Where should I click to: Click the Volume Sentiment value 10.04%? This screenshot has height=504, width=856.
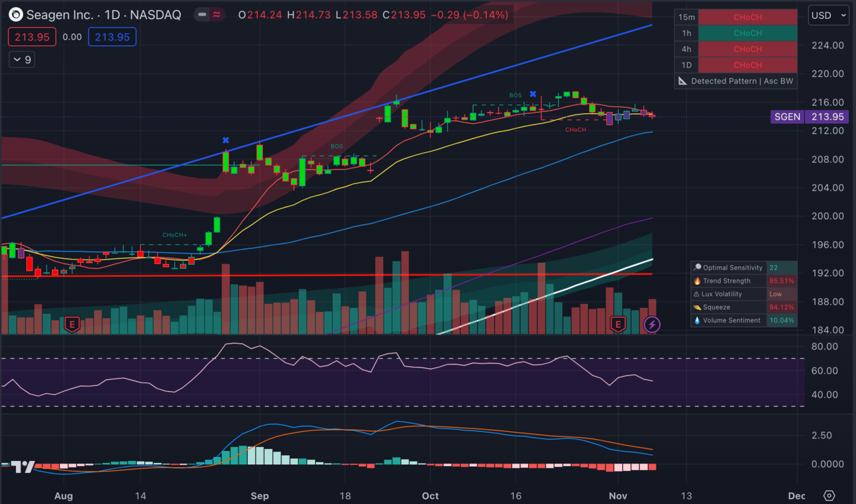782,321
